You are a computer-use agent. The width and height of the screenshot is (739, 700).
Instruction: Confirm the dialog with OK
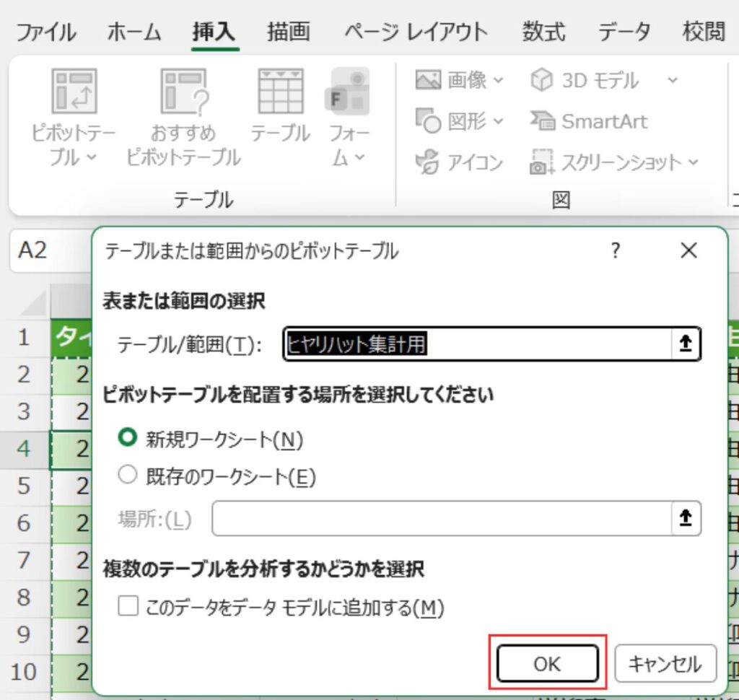click(548, 663)
